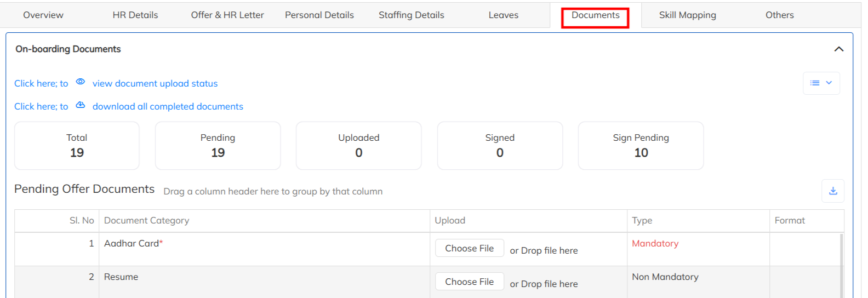Open the list view options dropdown
Viewport: 868px width, 298px height.
pyautogui.click(x=821, y=83)
